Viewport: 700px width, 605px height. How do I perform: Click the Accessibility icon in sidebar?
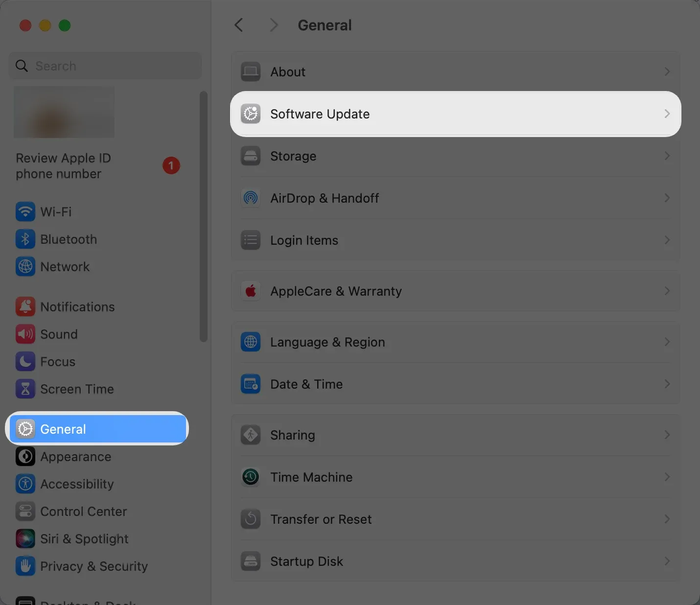click(25, 484)
